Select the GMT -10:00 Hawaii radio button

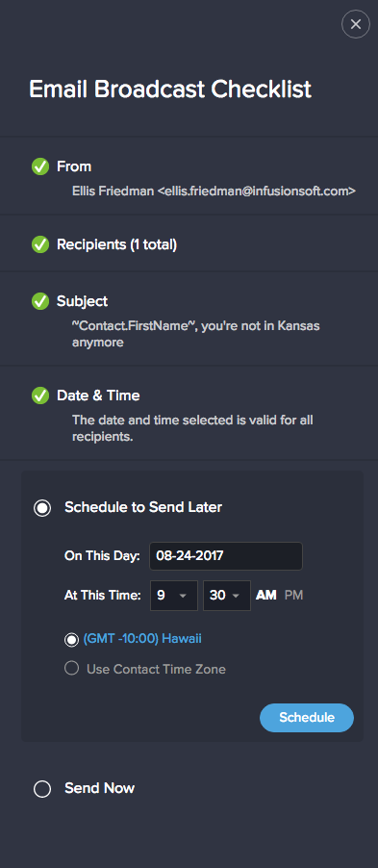tap(71, 639)
